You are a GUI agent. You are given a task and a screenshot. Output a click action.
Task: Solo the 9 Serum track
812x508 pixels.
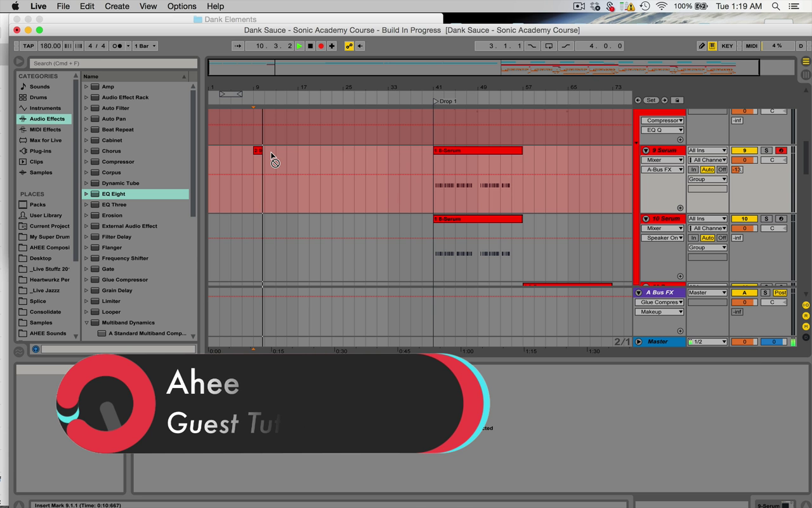tap(766, 150)
